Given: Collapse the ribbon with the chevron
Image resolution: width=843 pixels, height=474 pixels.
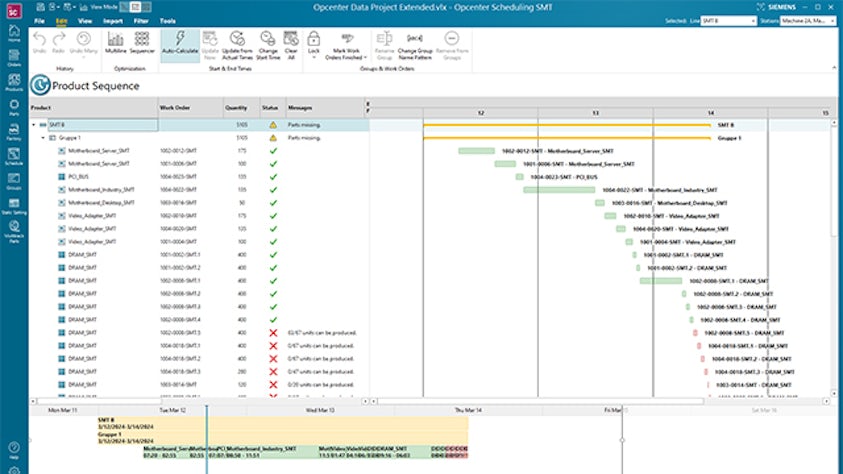Looking at the screenshot, I should (834, 68).
